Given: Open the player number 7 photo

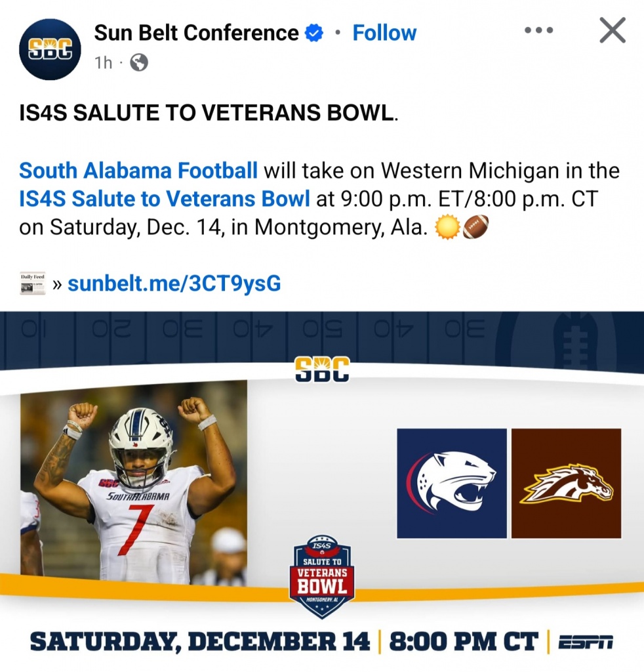Looking at the screenshot, I should pyautogui.click(x=134, y=482).
